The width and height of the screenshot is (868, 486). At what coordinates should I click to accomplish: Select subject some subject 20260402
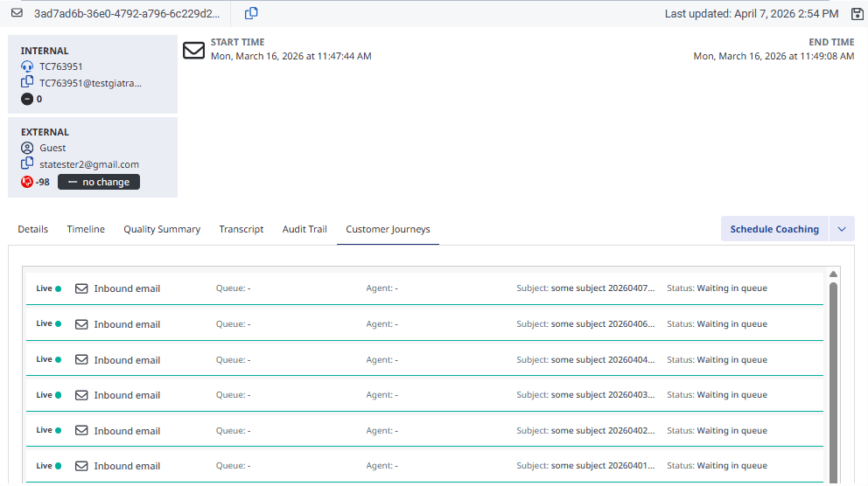[603, 430]
